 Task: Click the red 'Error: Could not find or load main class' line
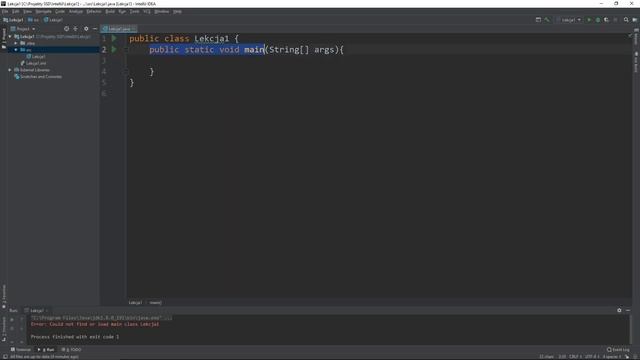pos(95,324)
